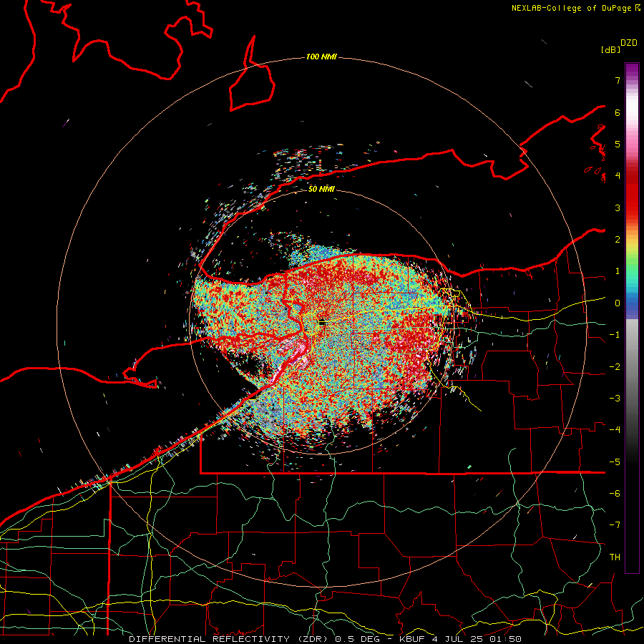Click the Differential Reflectivity caption at the bottom
Viewport: 644px width, 644px height.
[325, 639]
